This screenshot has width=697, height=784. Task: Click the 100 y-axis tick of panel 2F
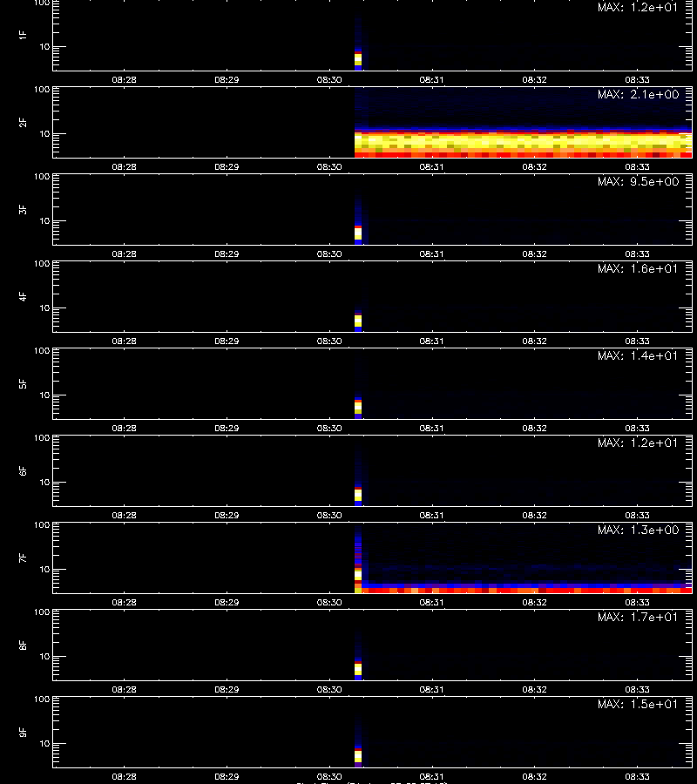[x=42, y=90]
